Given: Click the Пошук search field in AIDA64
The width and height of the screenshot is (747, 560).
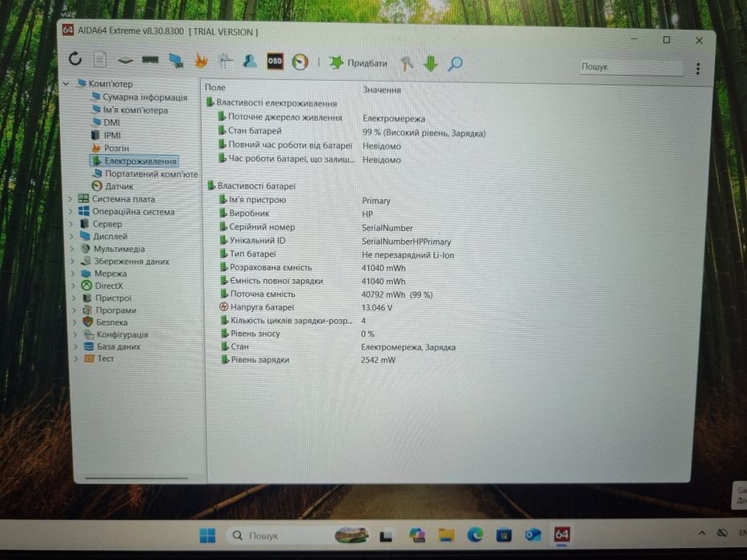Looking at the screenshot, I should point(631,67).
